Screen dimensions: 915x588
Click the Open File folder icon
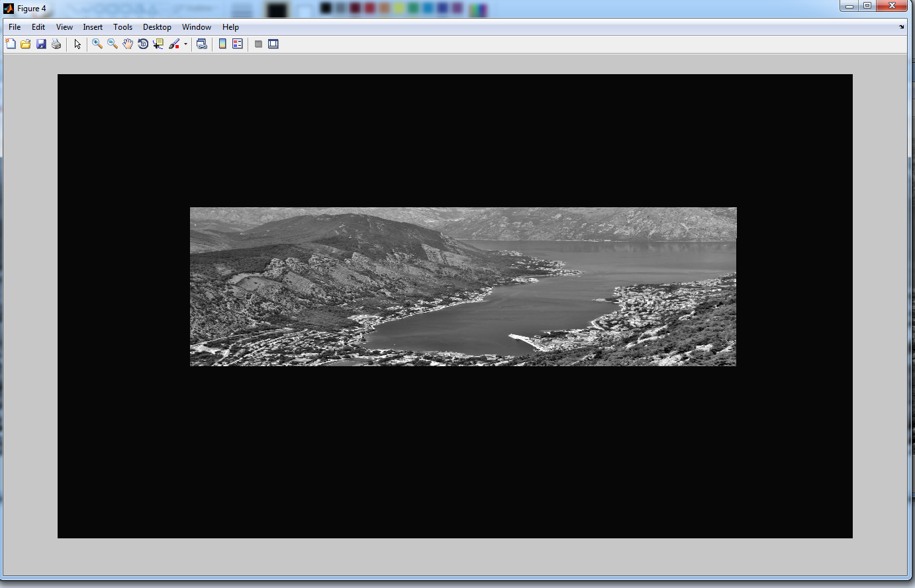tap(26, 44)
